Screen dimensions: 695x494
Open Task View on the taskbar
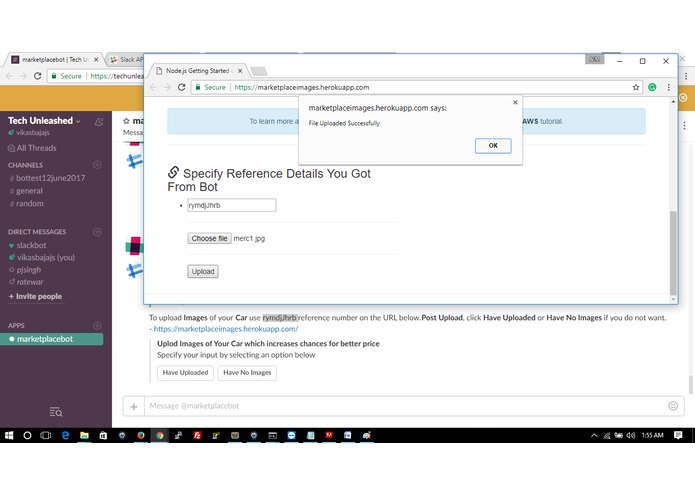pyautogui.click(x=46, y=436)
